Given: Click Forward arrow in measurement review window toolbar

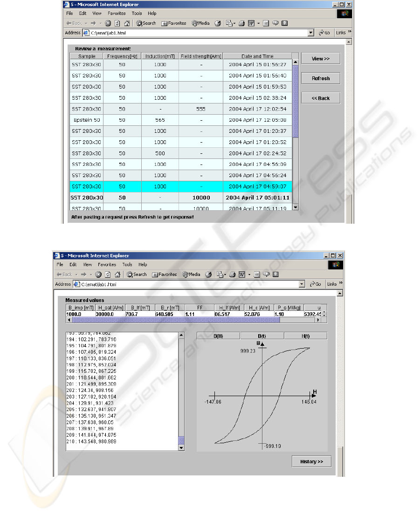Looking at the screenshot, I should [x=93, y=23].
